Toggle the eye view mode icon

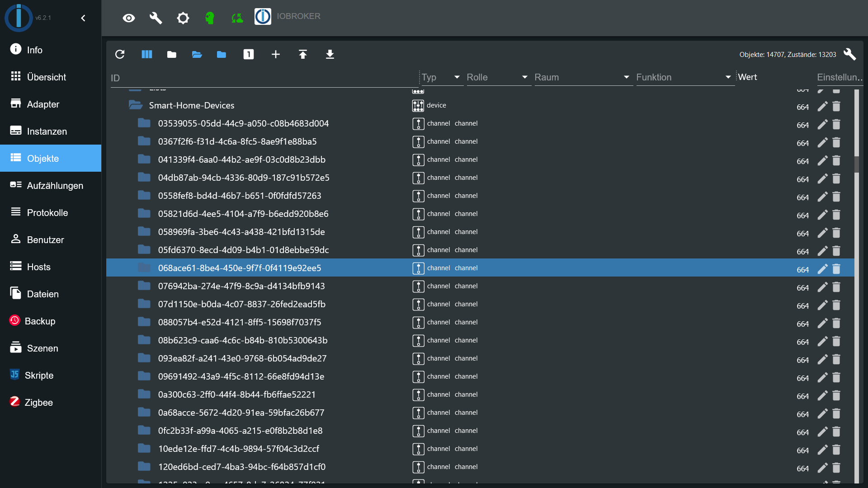(129, 18)
